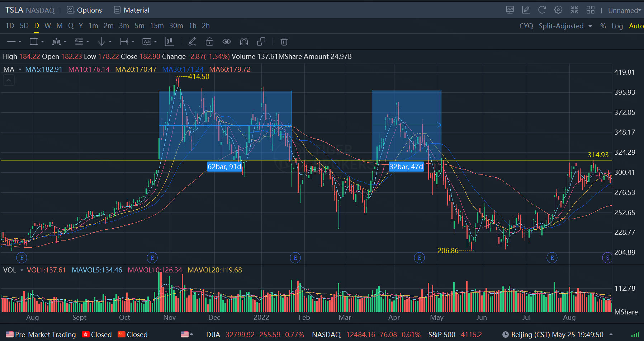The width and height of the screenshot is (644, 341).
Task: Expand the time zone arrow in status bar
Action: click(611, 334)
